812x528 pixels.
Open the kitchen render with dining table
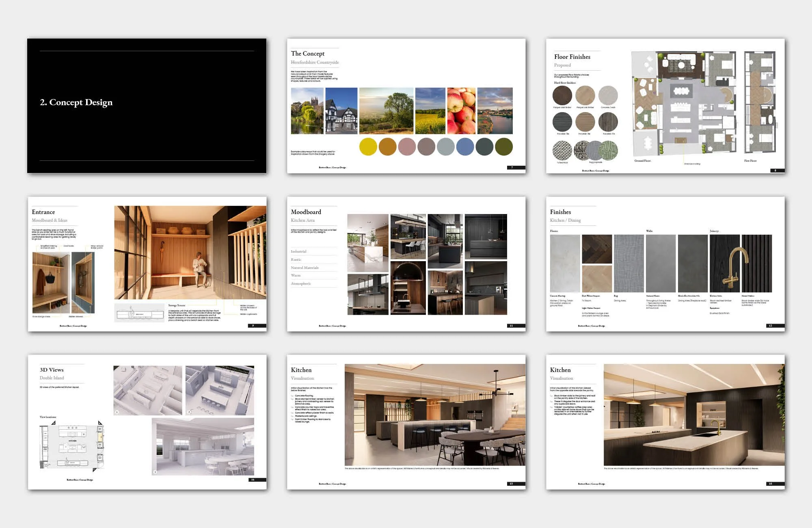pos(434,415)
